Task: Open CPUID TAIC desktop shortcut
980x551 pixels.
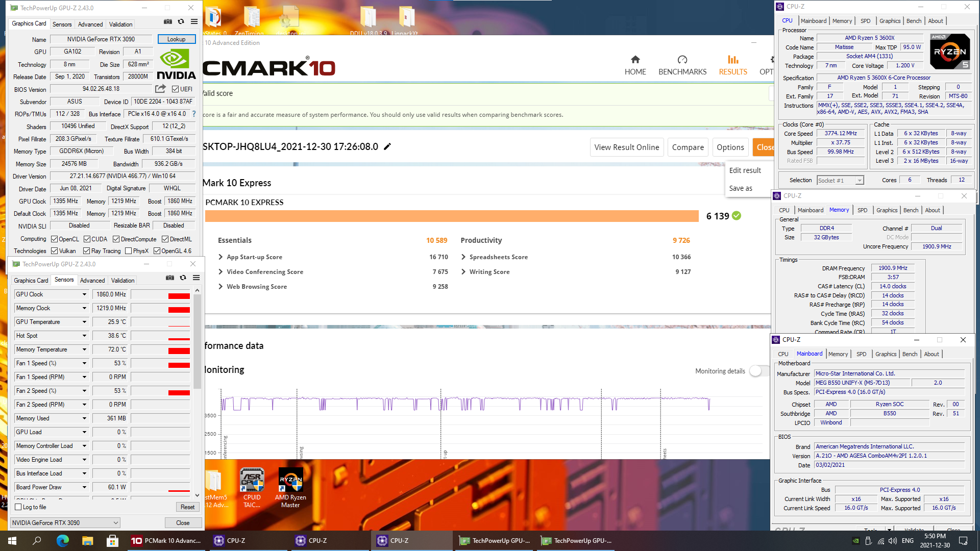Action: coord(252,488)
